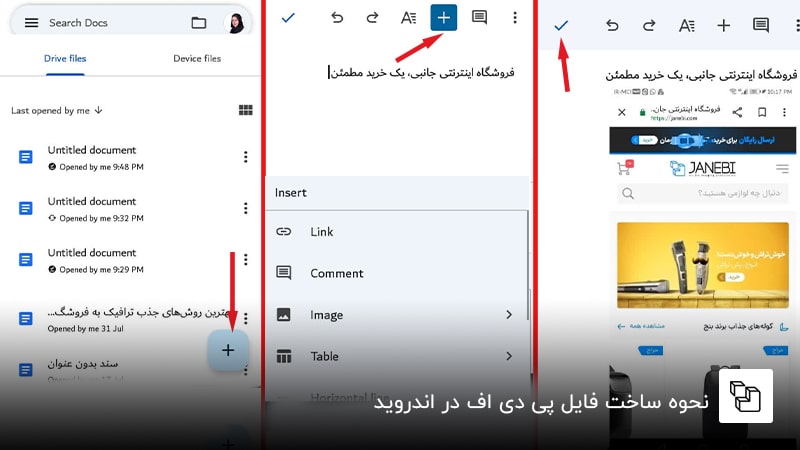Tap the free shipping banner at Janebi top
Screen dimensions: 800x450
703,140
